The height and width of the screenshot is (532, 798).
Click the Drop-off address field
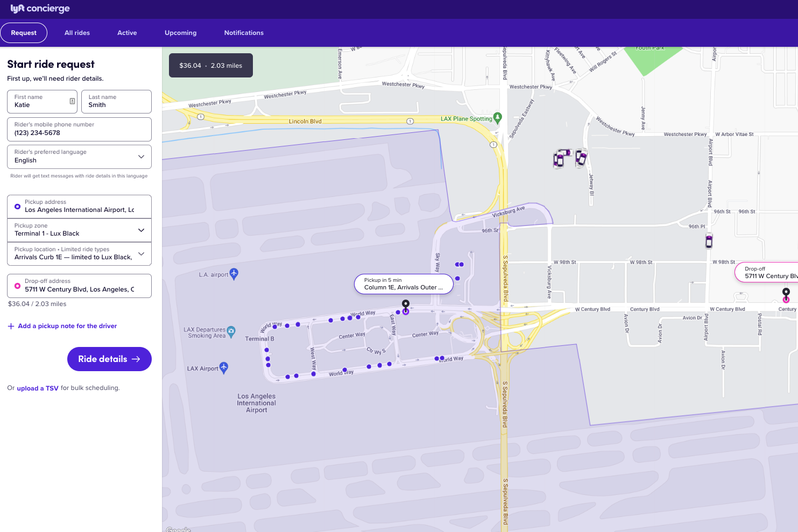tap(79, 286)
